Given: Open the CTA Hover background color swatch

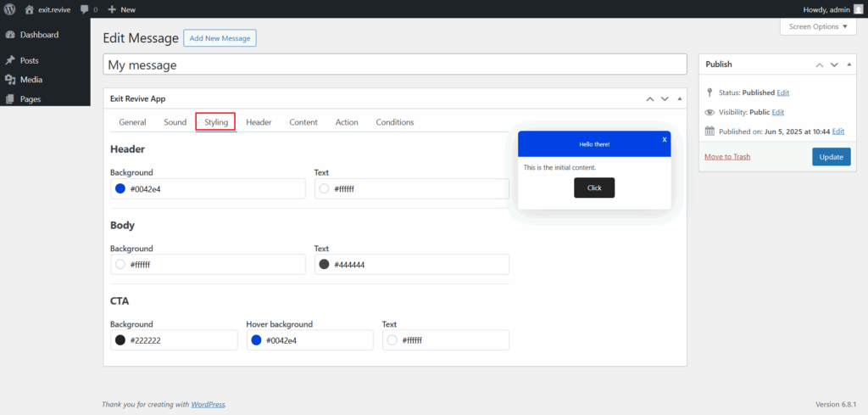Looking at the screenshot, I should tap(256, 340).
